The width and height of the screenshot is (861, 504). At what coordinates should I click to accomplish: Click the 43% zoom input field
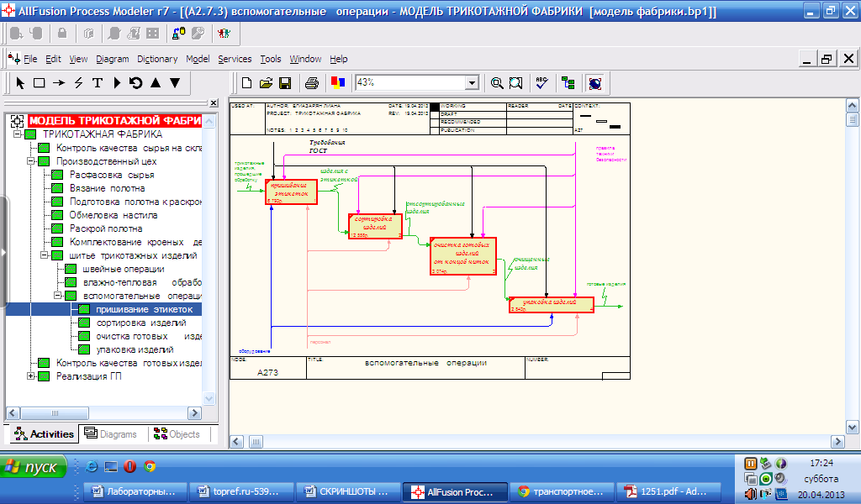point(410,83)
